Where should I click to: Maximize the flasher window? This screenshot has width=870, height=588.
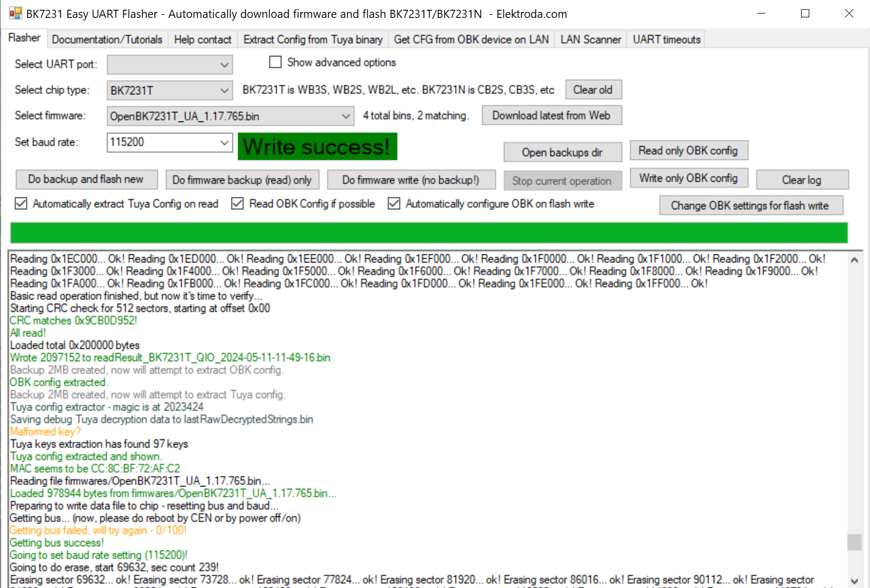(805, 14)
